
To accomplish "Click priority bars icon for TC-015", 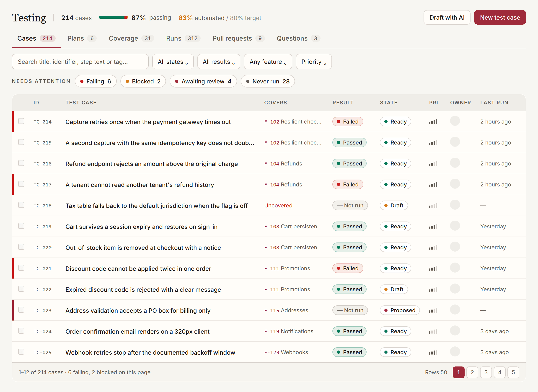I will click(433, 143).
